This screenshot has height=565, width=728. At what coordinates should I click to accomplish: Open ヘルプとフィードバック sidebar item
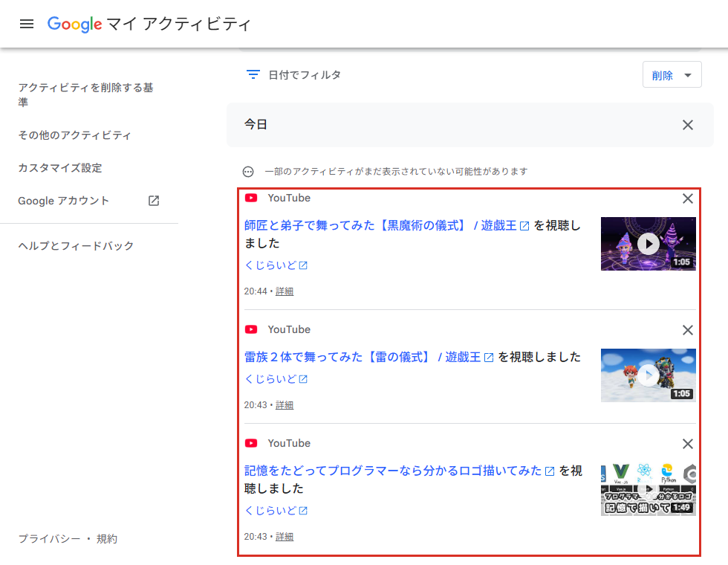pos(76,246)
